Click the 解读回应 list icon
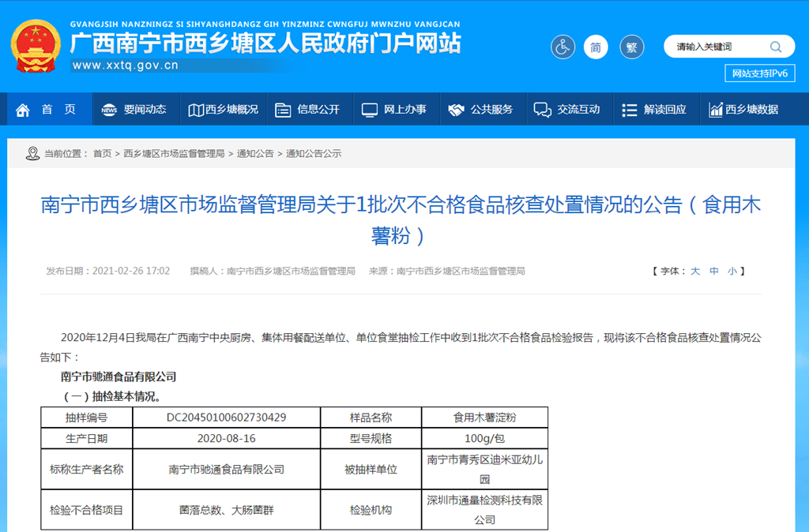Image resolution: width=809 pixels, height=532 pixels. click(629, 110)
